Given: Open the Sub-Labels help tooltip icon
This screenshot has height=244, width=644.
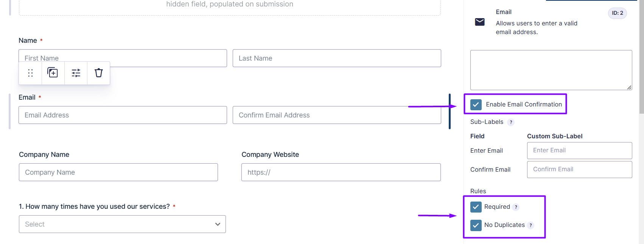Looking at the screenshot, I should pos(511,122).
